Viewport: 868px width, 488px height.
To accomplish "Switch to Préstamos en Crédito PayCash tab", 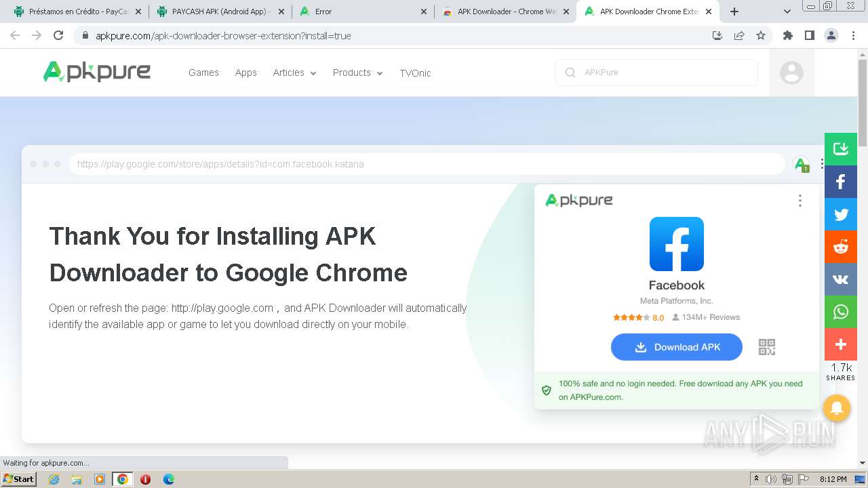I will pos(77,12).
